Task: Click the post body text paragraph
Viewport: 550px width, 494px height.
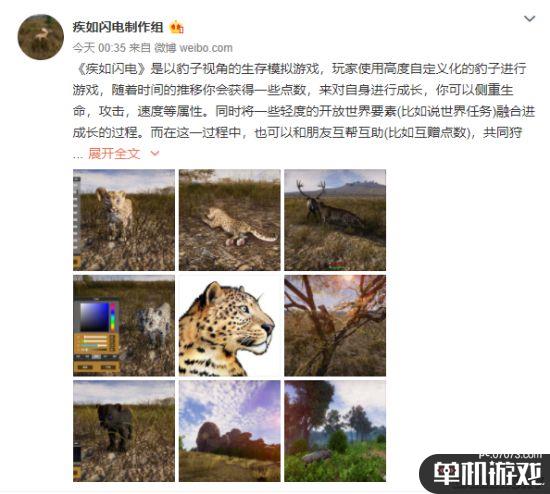Action: click(x=303, y=101)
